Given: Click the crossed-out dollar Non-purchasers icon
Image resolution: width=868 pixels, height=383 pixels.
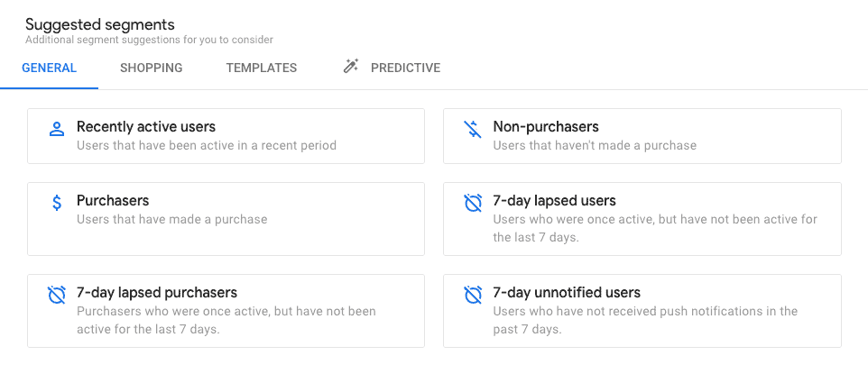Looking at the screenshot, I should pyautogui.click(x=473, y=130).
